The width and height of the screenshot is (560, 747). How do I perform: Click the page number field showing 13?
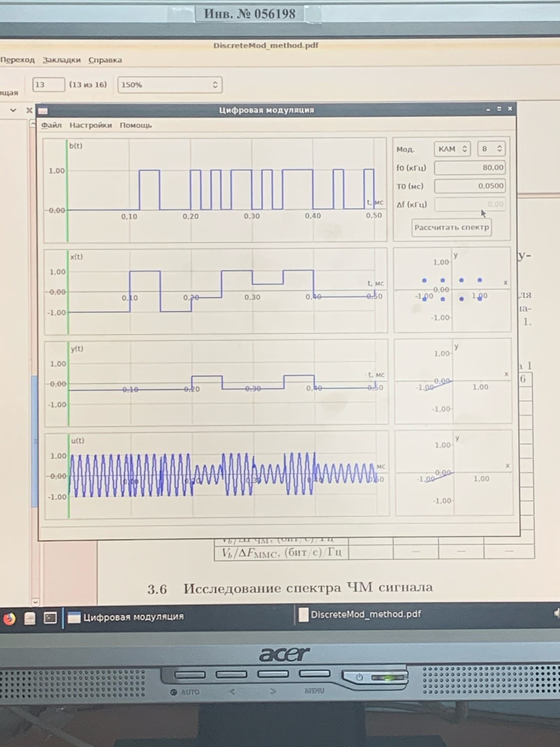pos(49,85)
